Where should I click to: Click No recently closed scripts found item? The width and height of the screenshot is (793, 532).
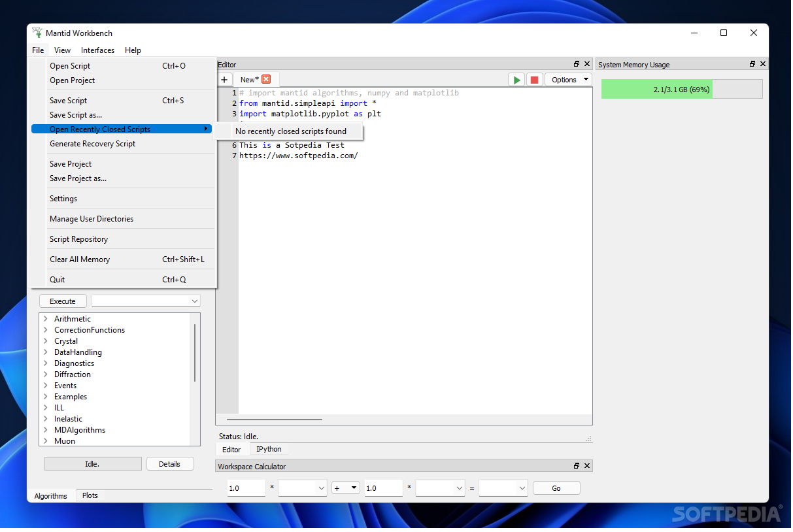pyautogui.click(x=290, y=131)
